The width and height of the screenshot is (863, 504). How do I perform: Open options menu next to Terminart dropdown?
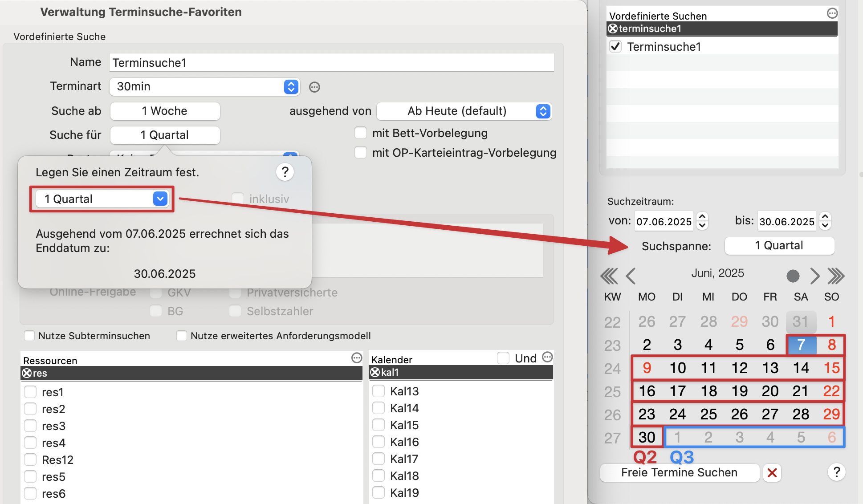click(314, 87)
